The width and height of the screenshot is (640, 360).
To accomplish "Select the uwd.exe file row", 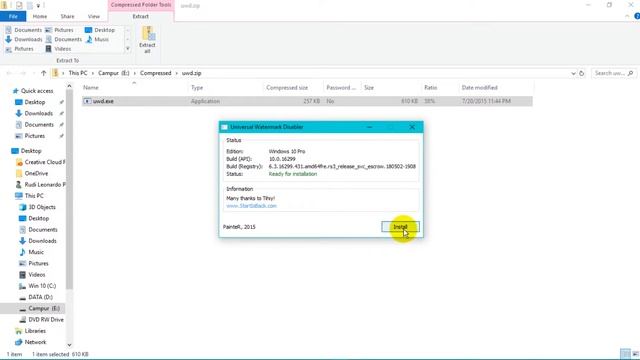I will (x=307, y=101).
